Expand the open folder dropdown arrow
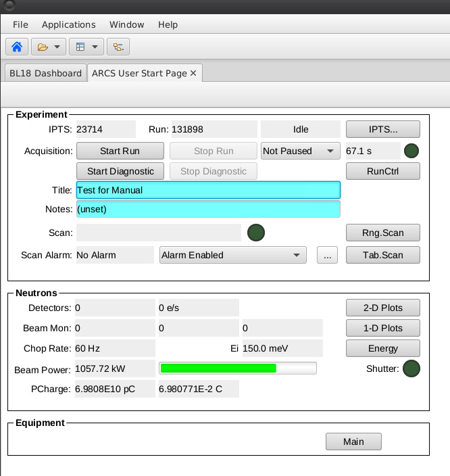The image size is (450, 476). coord(57,47)
